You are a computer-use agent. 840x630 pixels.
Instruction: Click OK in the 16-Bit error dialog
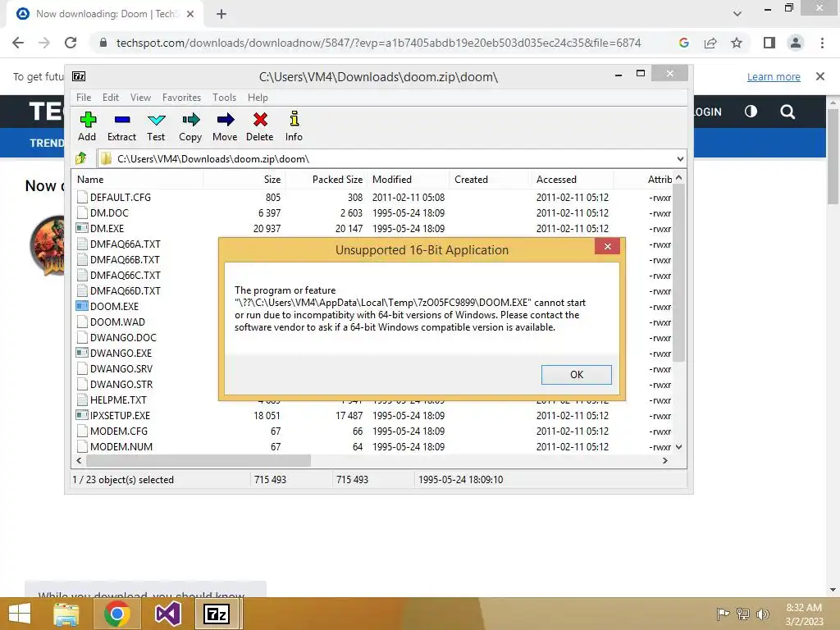click(577, 374)
